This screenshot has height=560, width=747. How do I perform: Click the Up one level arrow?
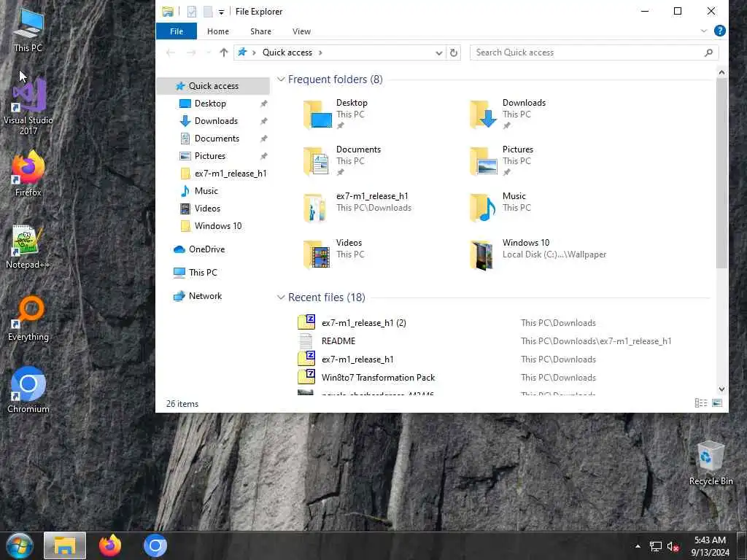tap(223, 52)
